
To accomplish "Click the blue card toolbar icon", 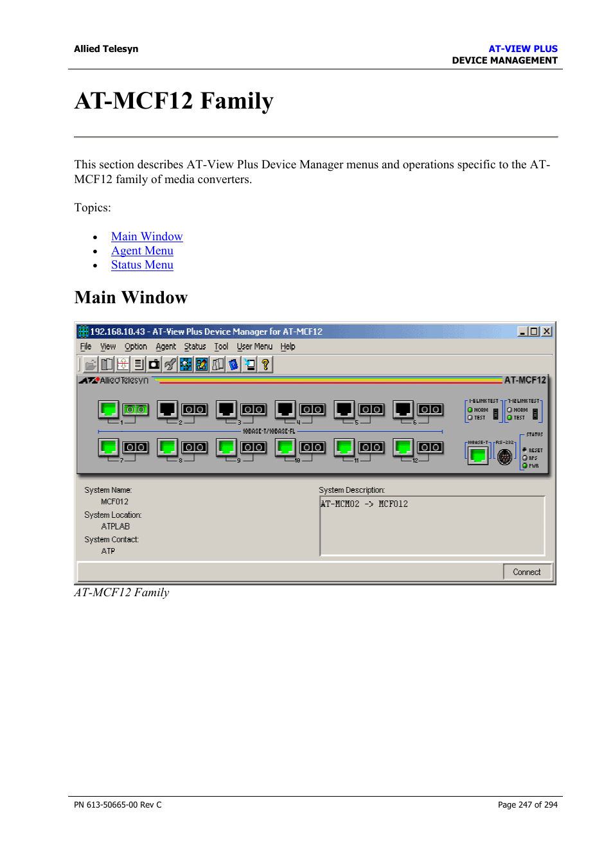I will point(233,364).
